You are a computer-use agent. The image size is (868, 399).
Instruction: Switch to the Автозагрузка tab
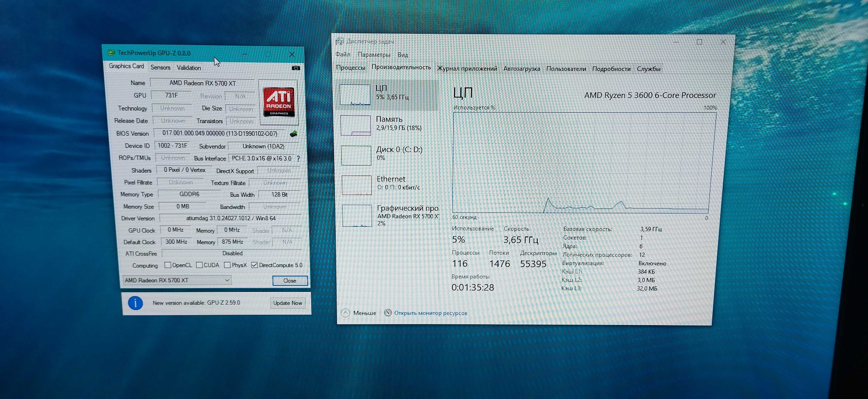[x=522, y=69]
